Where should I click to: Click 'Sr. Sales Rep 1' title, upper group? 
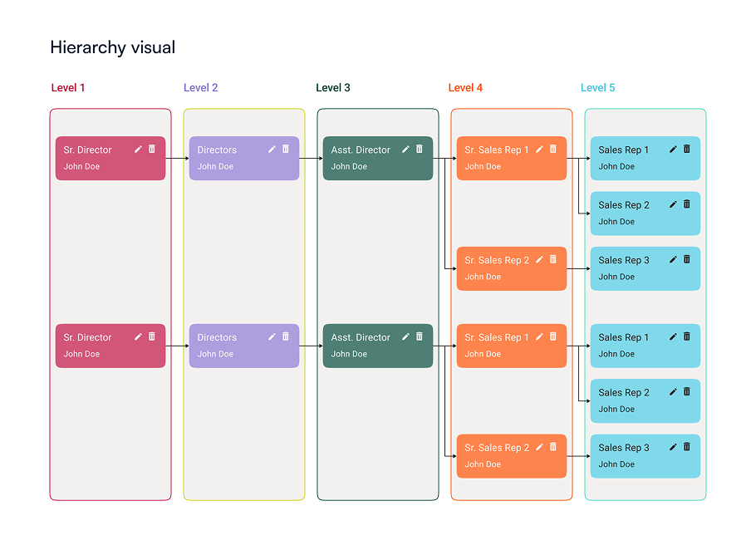tap(497, 150)
